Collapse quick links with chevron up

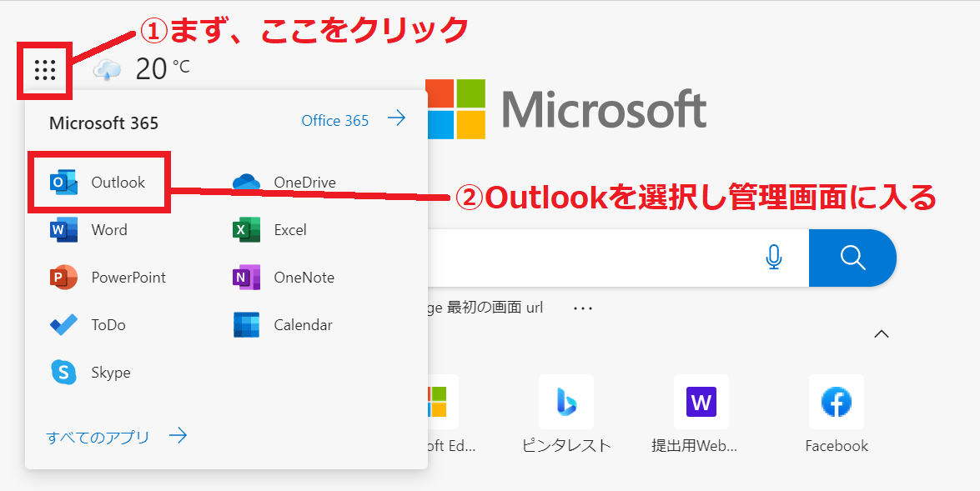(x=882, y=334)
